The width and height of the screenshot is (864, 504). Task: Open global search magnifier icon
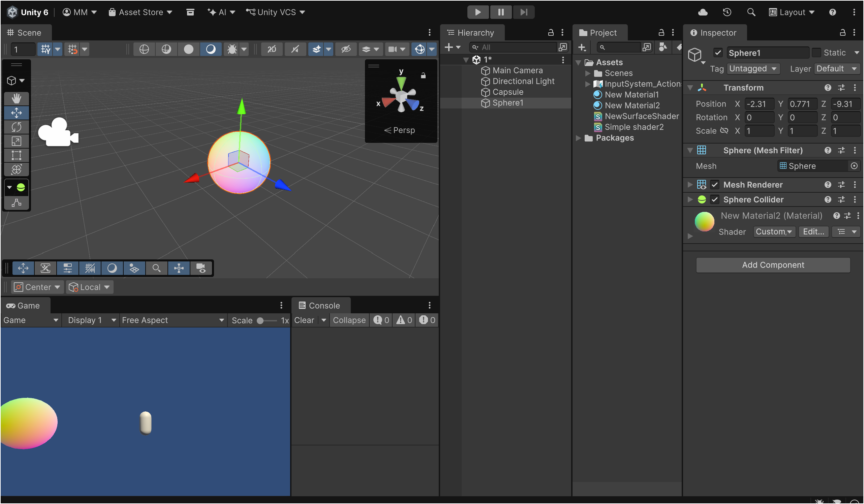pyautogui.click(x=751, y=12)
